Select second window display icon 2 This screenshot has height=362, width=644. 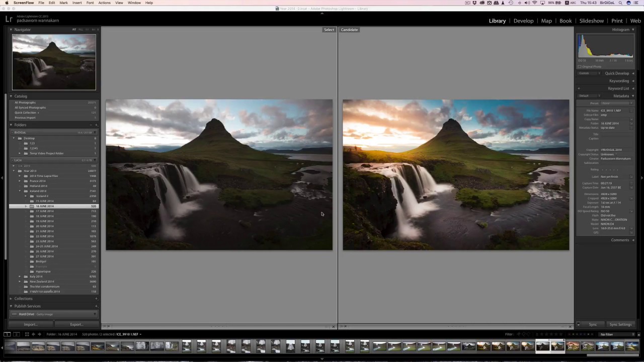(x=16, y=334)
